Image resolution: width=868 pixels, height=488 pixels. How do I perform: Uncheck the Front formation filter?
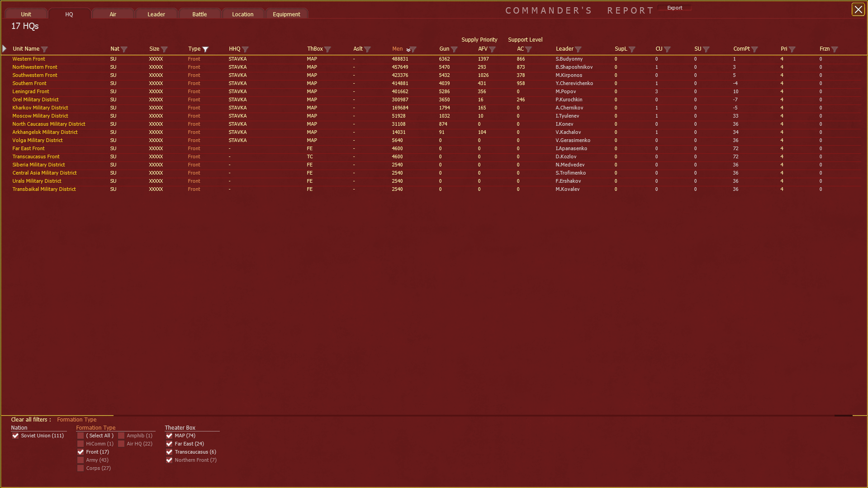pos(81,452)
